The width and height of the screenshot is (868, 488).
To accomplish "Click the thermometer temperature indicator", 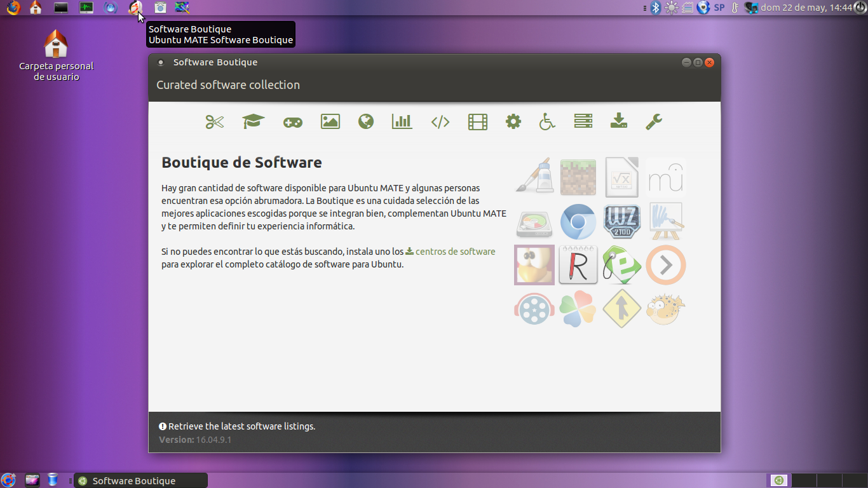I will tap(735, 8).
